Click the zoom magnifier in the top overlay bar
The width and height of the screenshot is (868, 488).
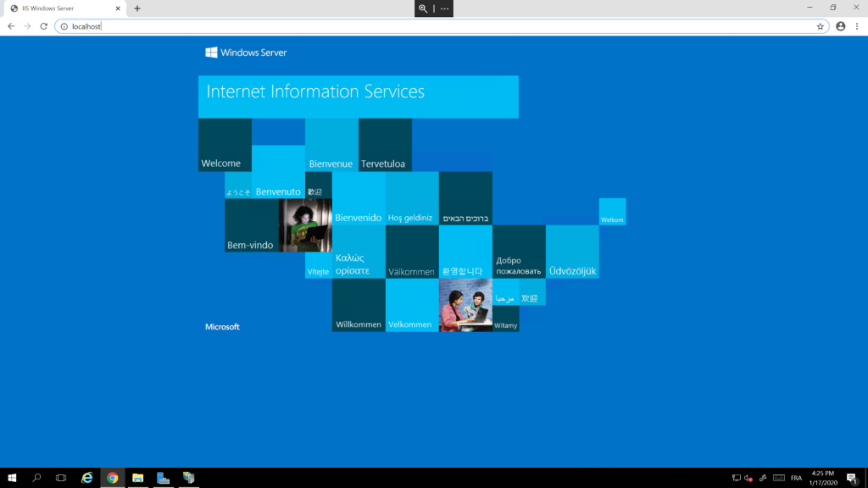click(x=423, y=8)
